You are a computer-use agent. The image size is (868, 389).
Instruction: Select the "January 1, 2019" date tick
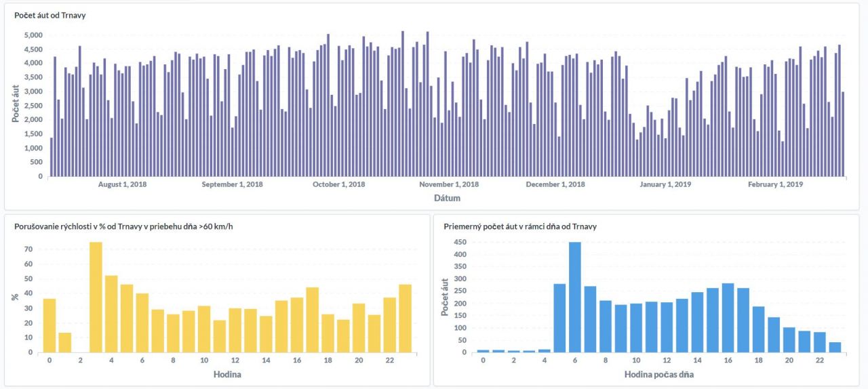point(665,184)
